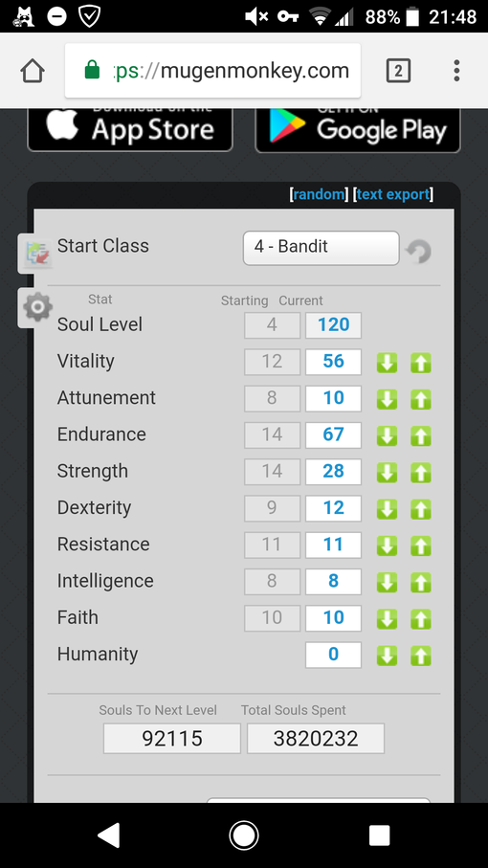The width and height of the screenshot is (488, 868).
Task: Raise Endurance using the up arrow
Action: coord(420,436)
